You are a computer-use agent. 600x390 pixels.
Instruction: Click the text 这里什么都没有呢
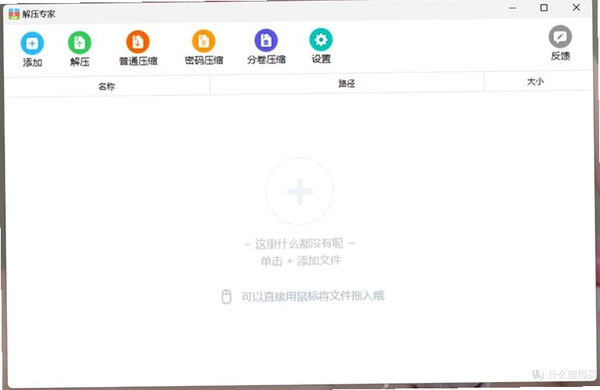299,243
